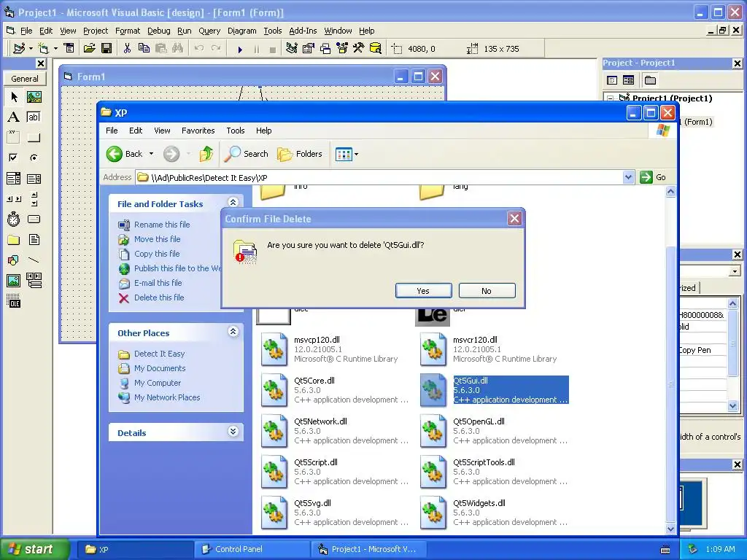
Task: Click View Object icon in Project panel
Action: [x=628, y=80]
